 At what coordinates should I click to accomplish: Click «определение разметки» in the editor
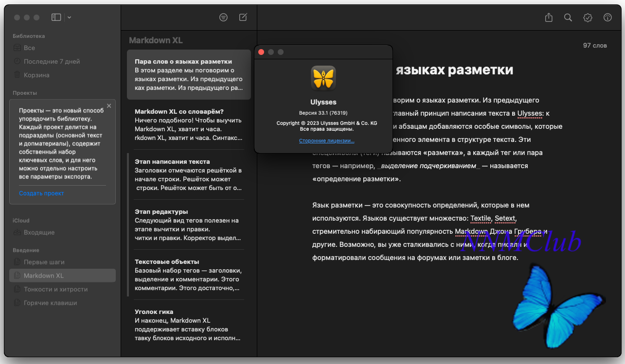[x=357, y=179]
